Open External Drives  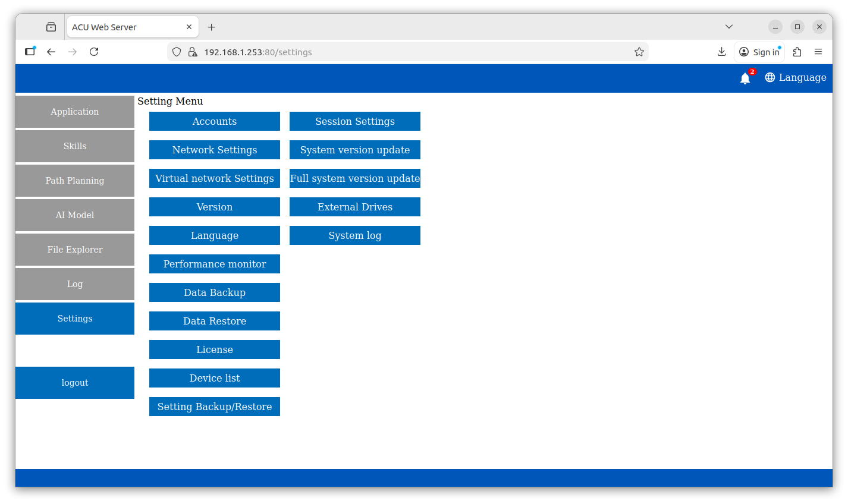click(355, 207)
